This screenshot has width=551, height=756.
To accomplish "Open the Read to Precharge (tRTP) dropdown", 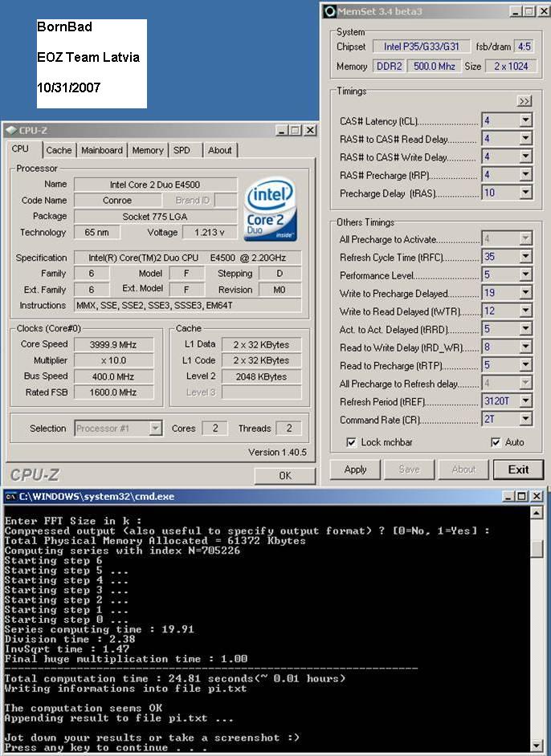I will [x=526, y=365].
